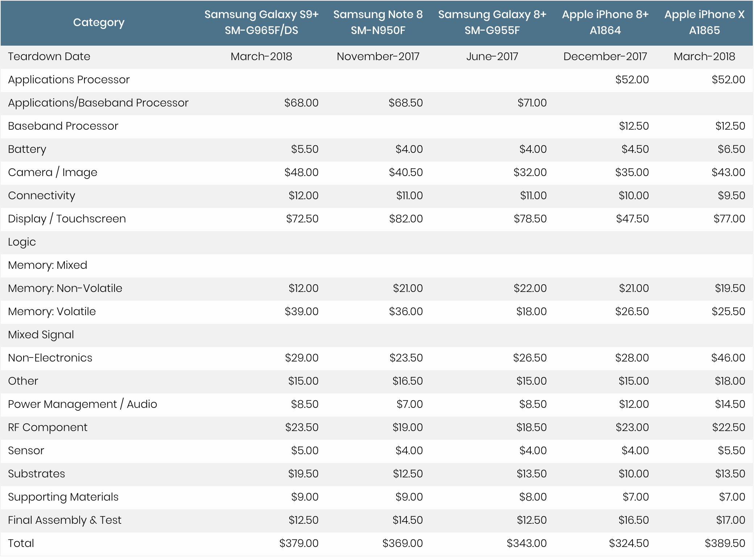Click the RF Component row label
The height and width of the screenshot is (560, 755).
click(x=47, y=427)
